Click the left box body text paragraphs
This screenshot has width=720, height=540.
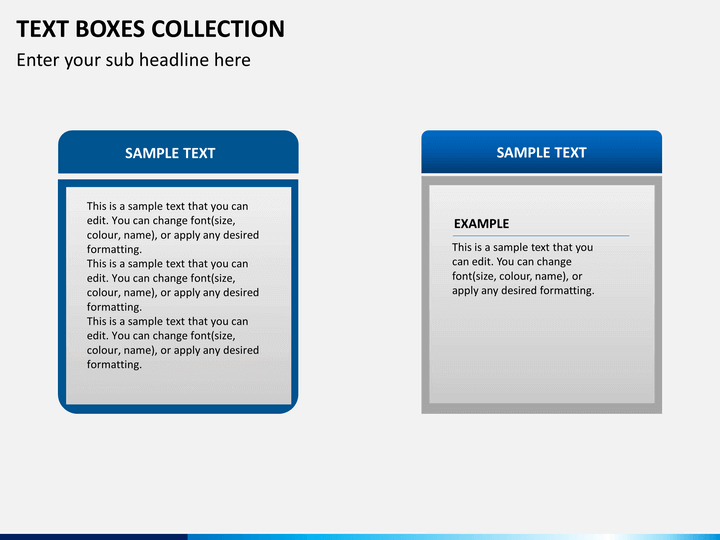coord(173,285)
